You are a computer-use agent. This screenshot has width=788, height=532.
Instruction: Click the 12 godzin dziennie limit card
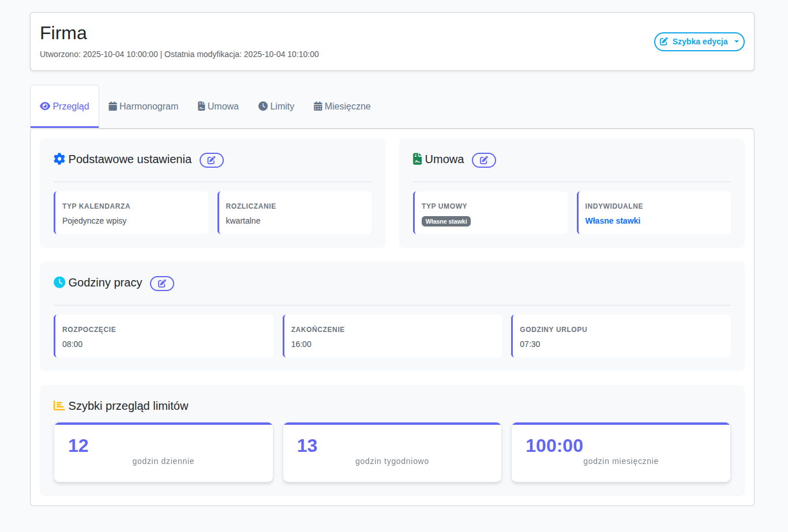tap(163, 452)
